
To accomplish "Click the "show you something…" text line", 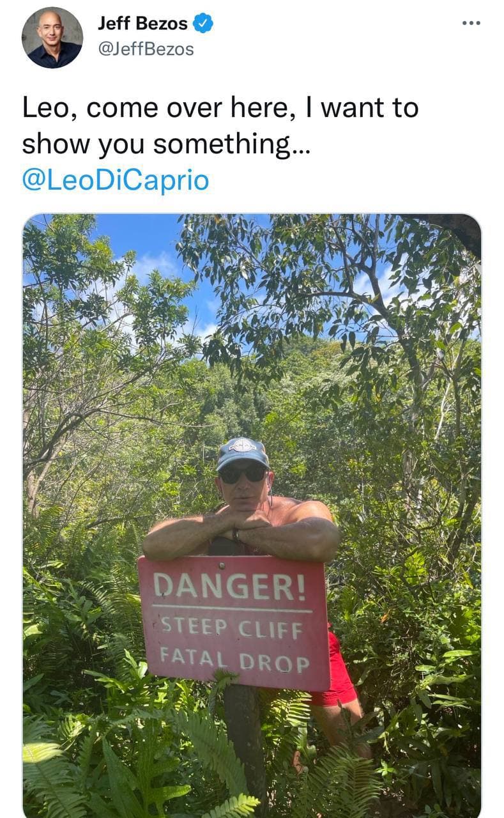I will coord(167,145).
